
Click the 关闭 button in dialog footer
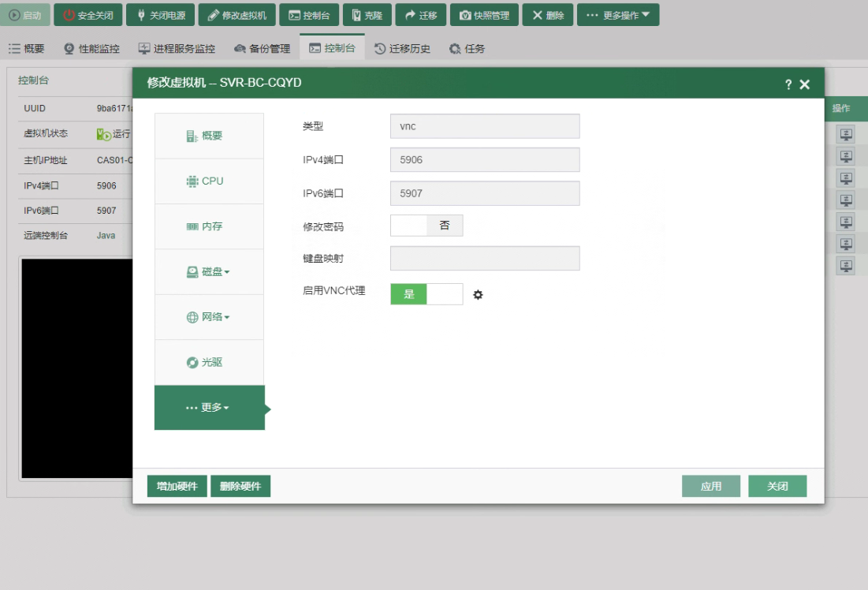777,486
